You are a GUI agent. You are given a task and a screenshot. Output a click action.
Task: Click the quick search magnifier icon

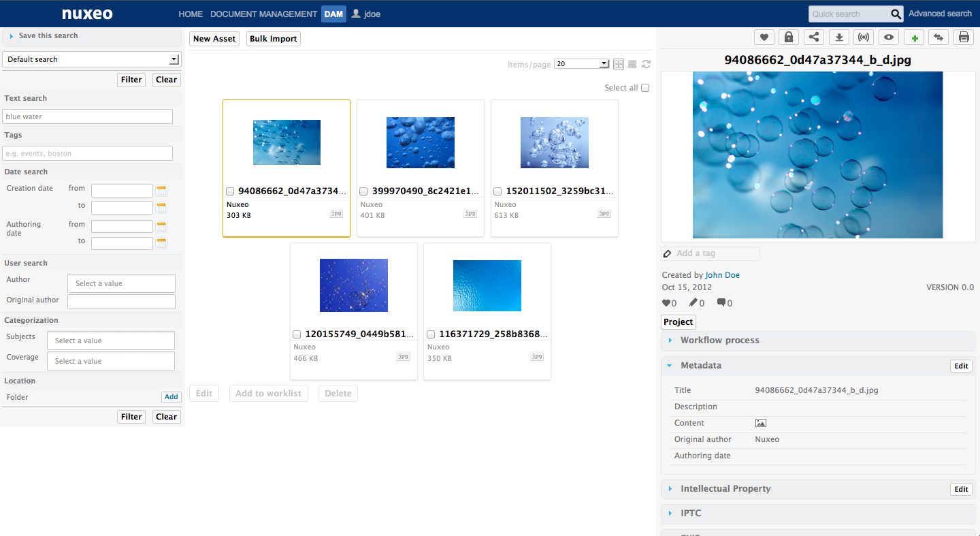896,14
